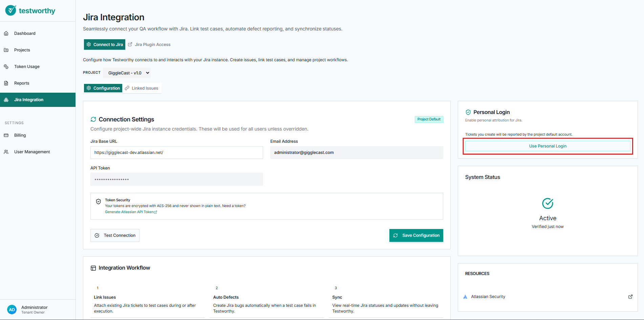Open Projects from the sidebar
This screenshot has height=320, width=644.
22,50
